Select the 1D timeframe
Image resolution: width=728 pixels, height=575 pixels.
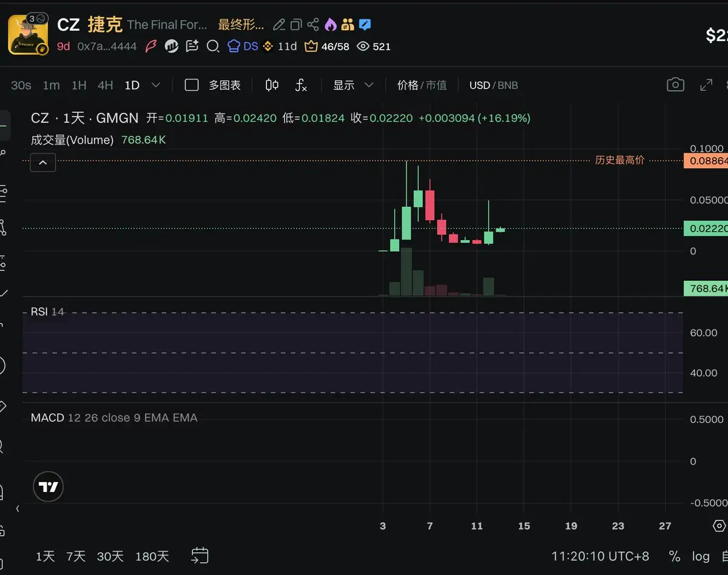(x=132, y=86)
